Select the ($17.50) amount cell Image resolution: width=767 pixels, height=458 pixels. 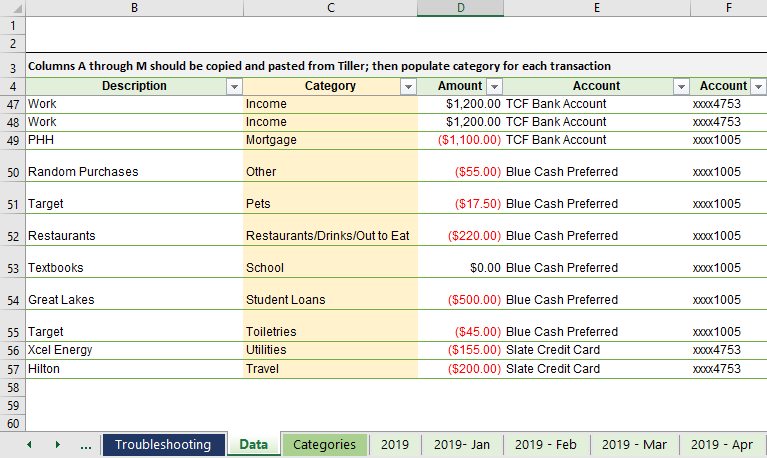[460, 198]
